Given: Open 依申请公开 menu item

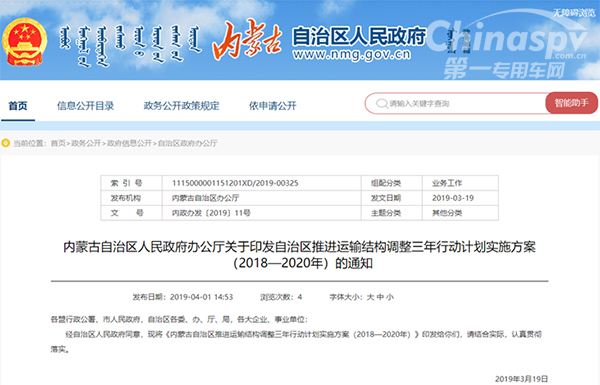Looking at the screenshot, I should tap(273, 106).
